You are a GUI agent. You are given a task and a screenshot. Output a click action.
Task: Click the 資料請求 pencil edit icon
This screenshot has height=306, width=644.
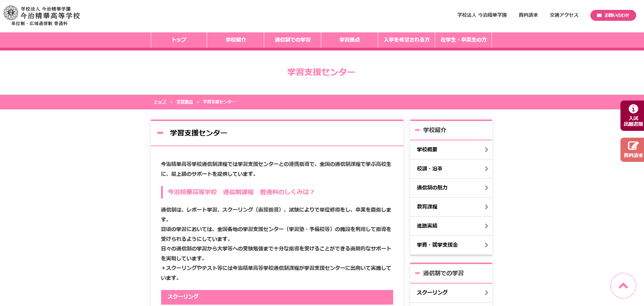tap(633, 146)
